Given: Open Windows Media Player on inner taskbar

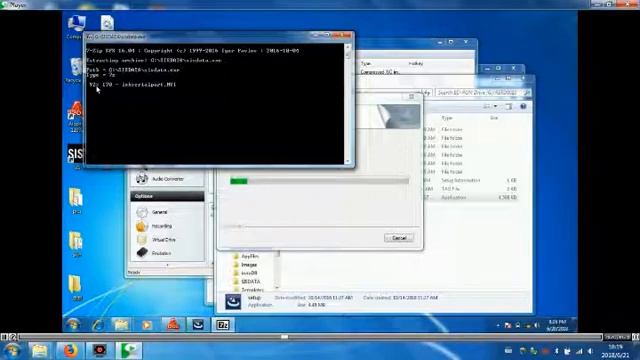Looking at the screenshot, I should point(147,325).
